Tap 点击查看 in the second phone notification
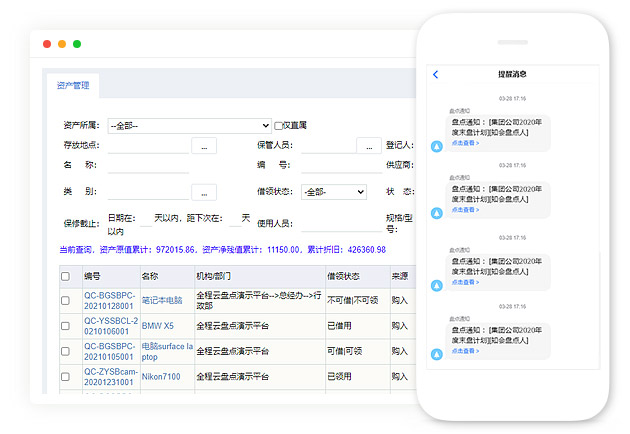630x434 pixels. pyautogui.click(x=465, y=210)
